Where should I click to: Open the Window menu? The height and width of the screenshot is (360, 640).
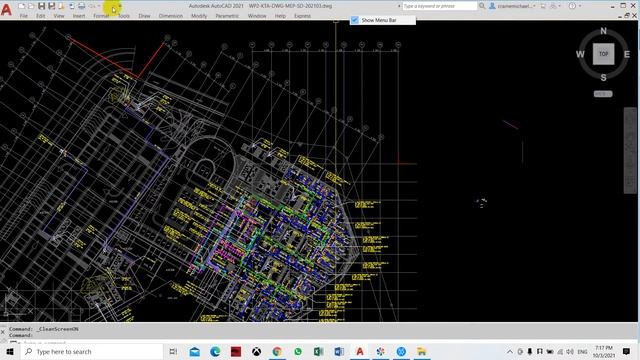click(257, 16)
